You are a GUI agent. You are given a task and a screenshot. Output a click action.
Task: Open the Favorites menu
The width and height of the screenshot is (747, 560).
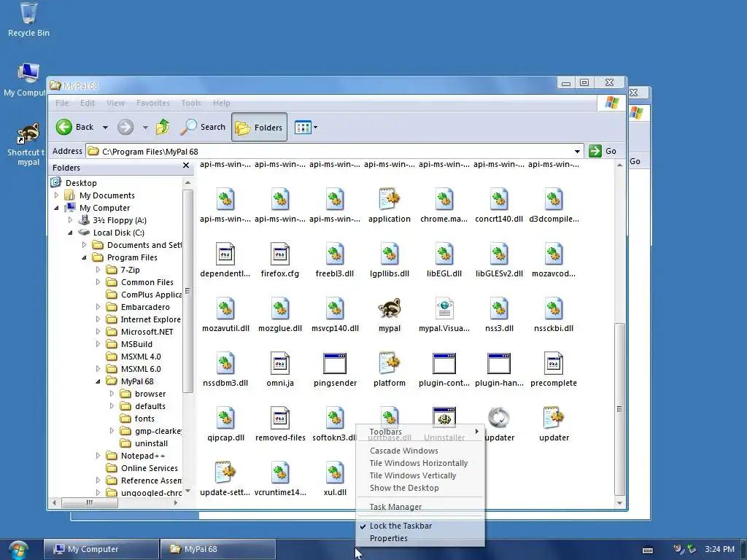pyautogui.click(x=153, y=103)
